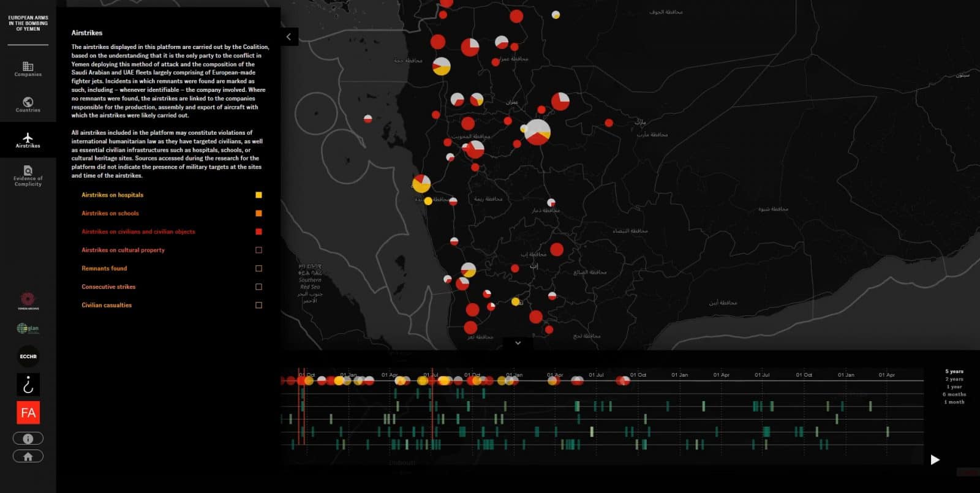Click Remnants found filter label

(x=104, y=268)
